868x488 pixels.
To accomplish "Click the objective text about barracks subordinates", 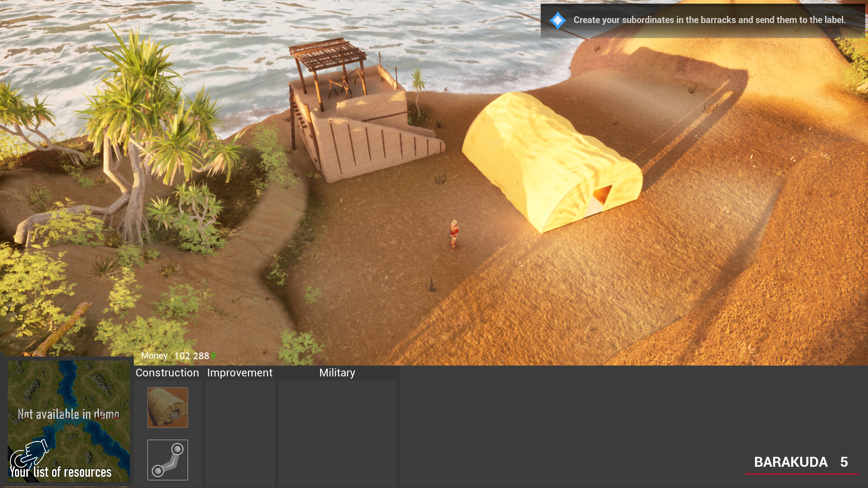I will (709, 20).
